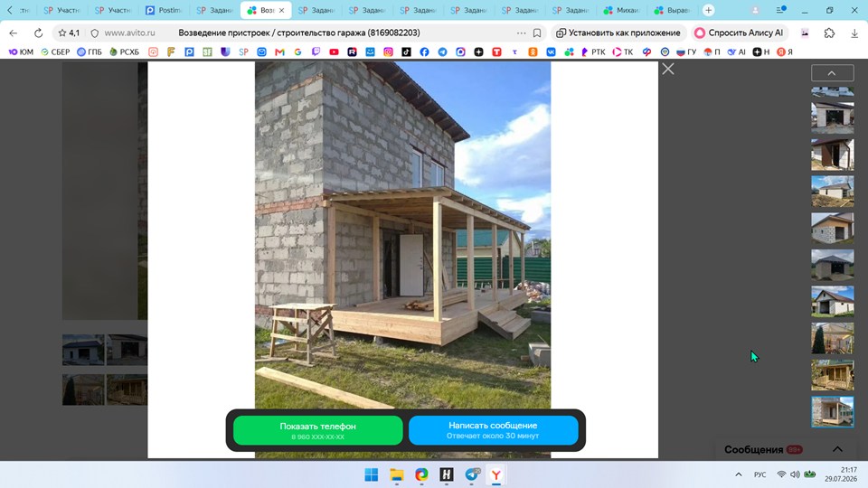Bookmark this page with the bookmark icon

click(x=536, y=33)
